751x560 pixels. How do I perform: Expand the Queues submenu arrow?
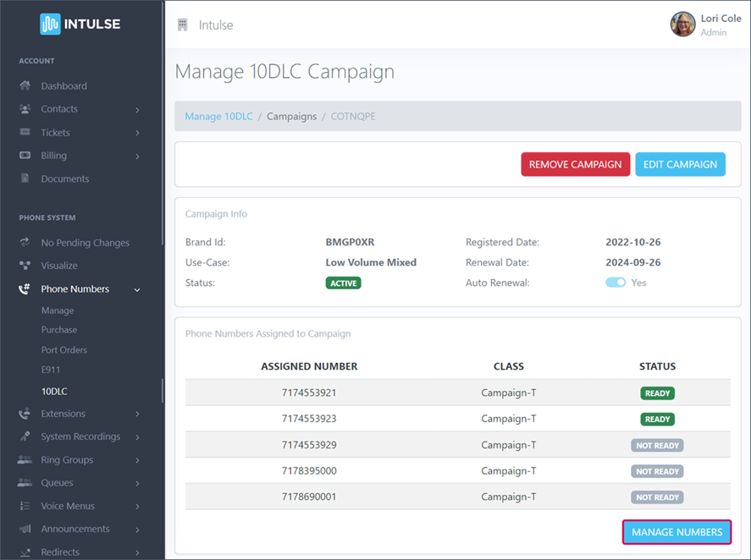coord(137,484)
